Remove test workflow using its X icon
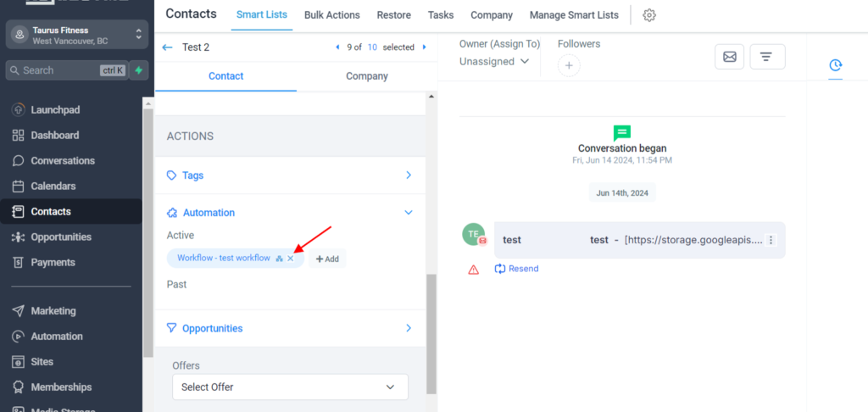 (291, 259)
